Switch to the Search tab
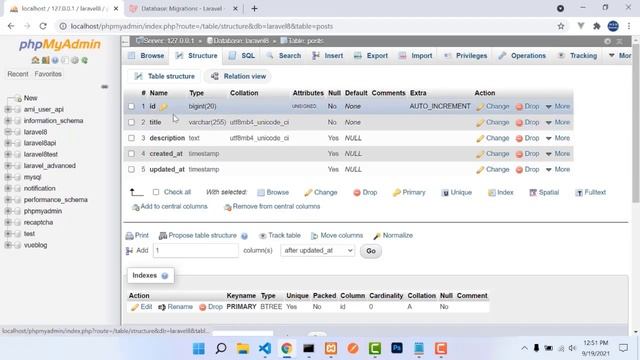 [x=284, y=56]
